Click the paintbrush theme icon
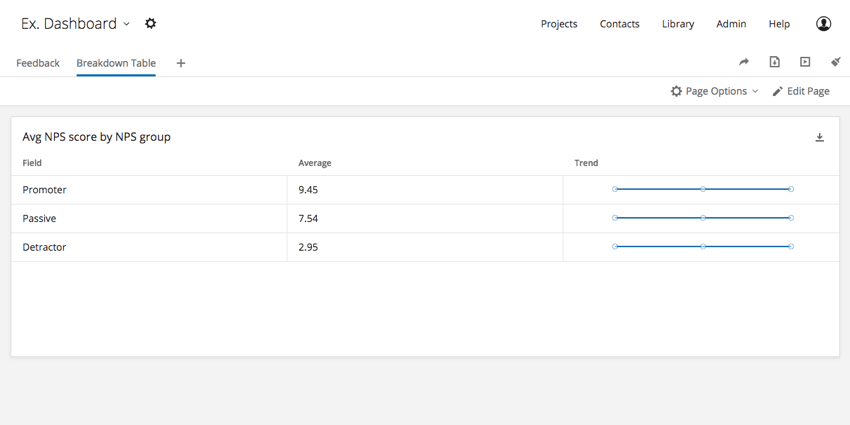Screen dimensions: 850x425 pyautogui.click(x=835, y=62)
